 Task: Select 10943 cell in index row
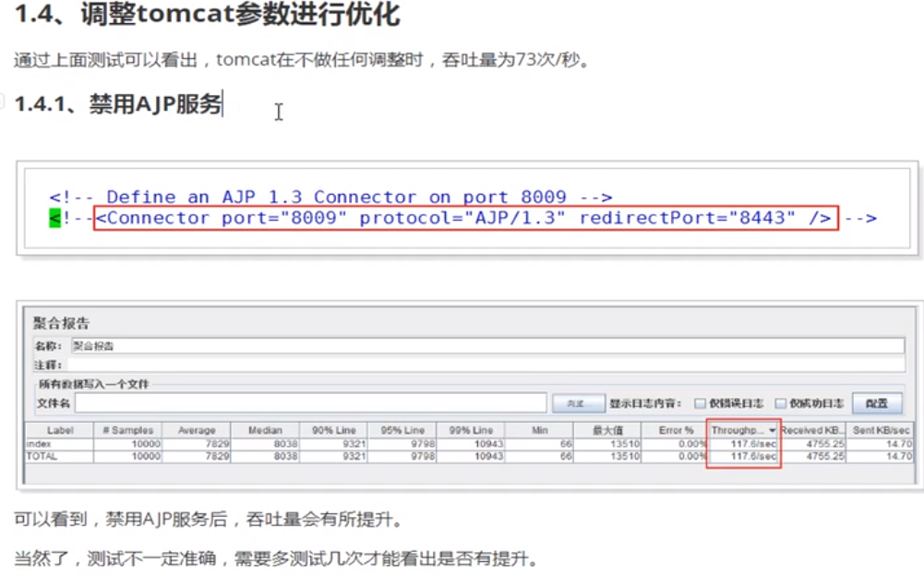[x=471, y=444]
